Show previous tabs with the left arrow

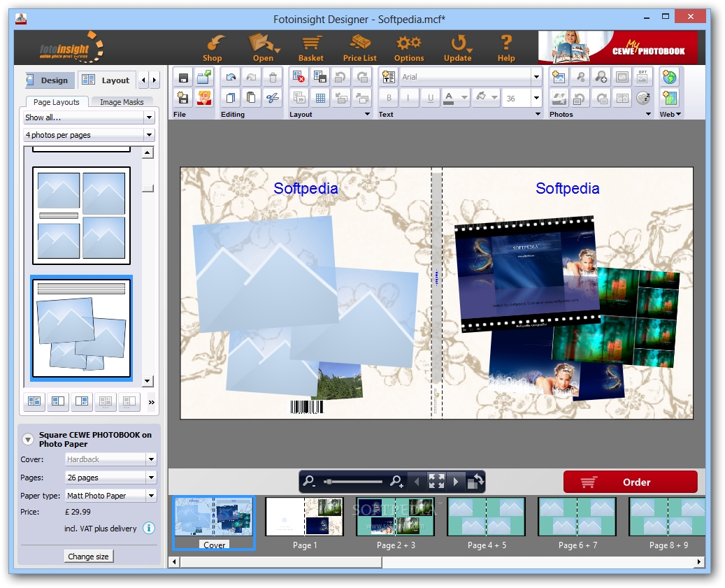(143, 80)
